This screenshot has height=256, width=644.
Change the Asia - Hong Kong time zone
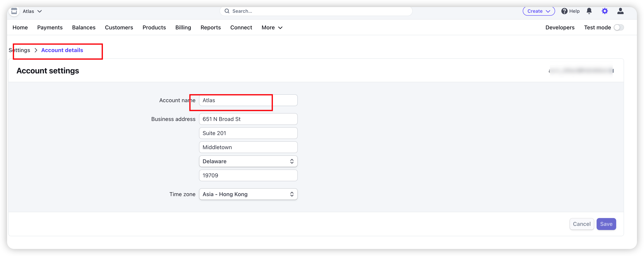[x=248, y=194]
